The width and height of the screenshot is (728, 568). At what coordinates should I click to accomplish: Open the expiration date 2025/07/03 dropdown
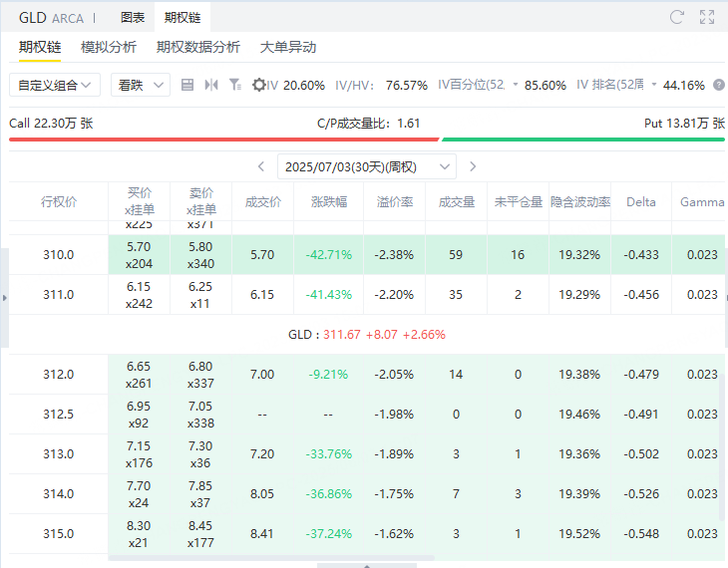click(x=367, y=166)
